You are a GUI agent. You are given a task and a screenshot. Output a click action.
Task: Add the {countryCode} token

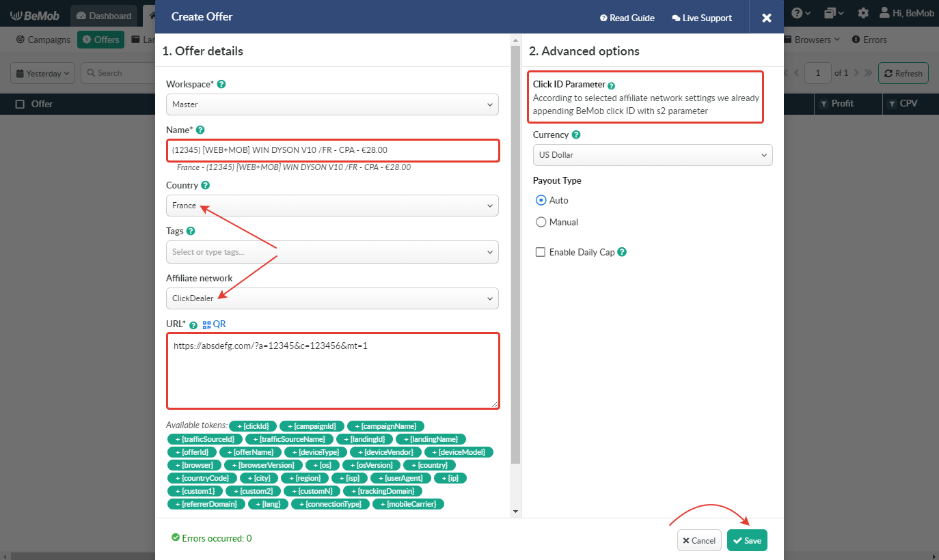pyautogui.click(x=202, y=478)
